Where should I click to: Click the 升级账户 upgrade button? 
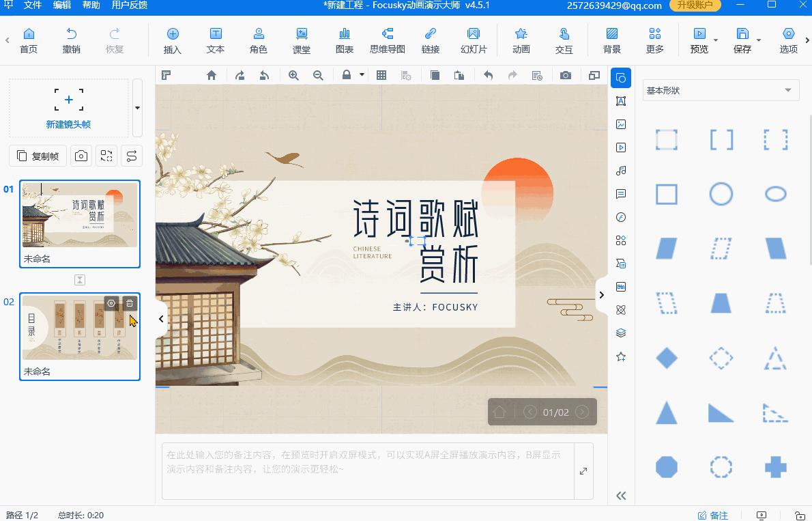(695, 5)
